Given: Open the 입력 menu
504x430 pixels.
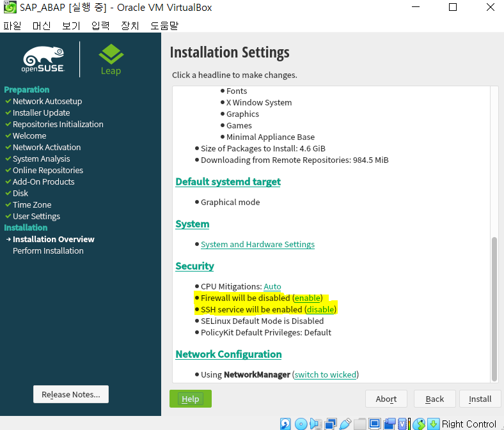Looking at the screenshot, I should (x=100, y=26).
